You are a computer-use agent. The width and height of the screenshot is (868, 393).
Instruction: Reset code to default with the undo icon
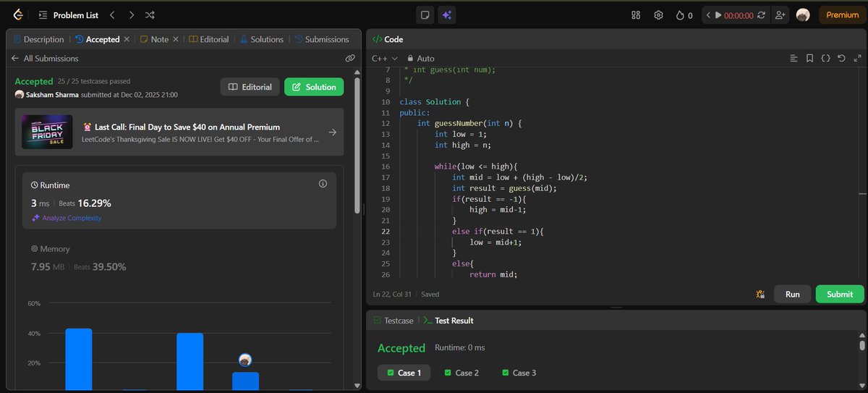pyautogui.click(x=841, y=58)
